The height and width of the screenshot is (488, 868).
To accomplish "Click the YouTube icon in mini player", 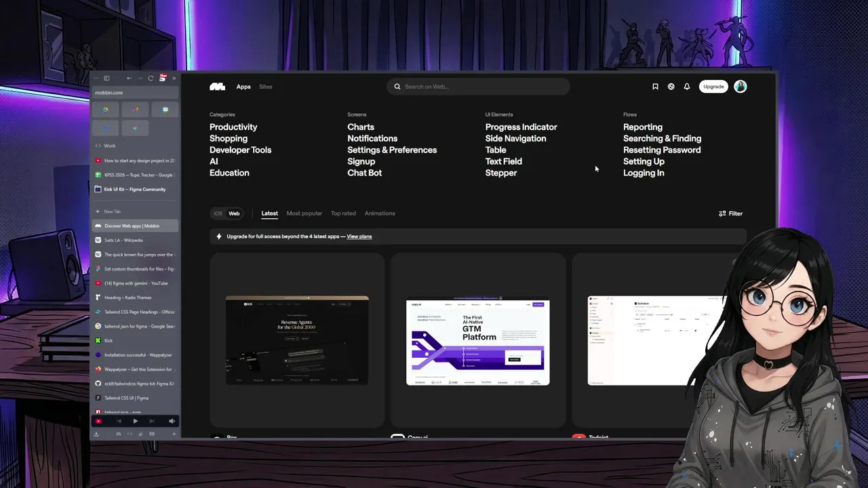I will click(x=98, y=421).
